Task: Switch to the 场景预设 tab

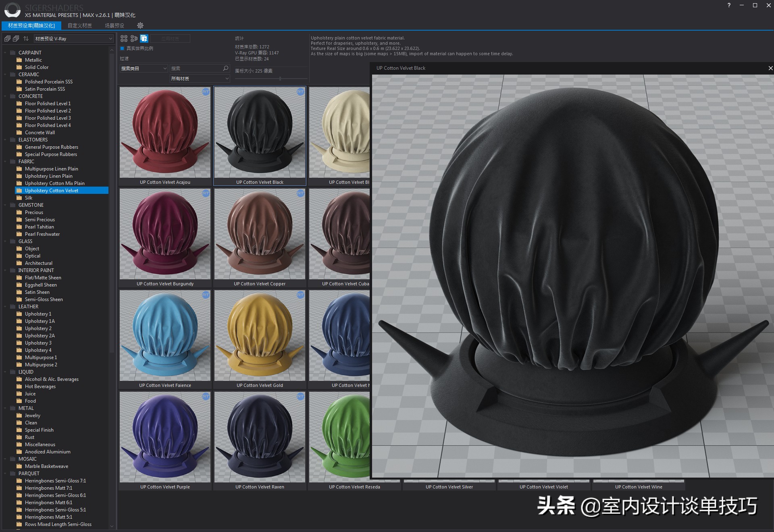Action: (114, 25)
